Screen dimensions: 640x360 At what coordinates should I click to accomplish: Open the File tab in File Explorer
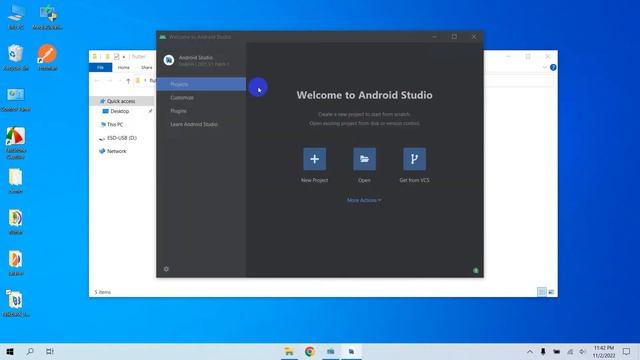100,67
